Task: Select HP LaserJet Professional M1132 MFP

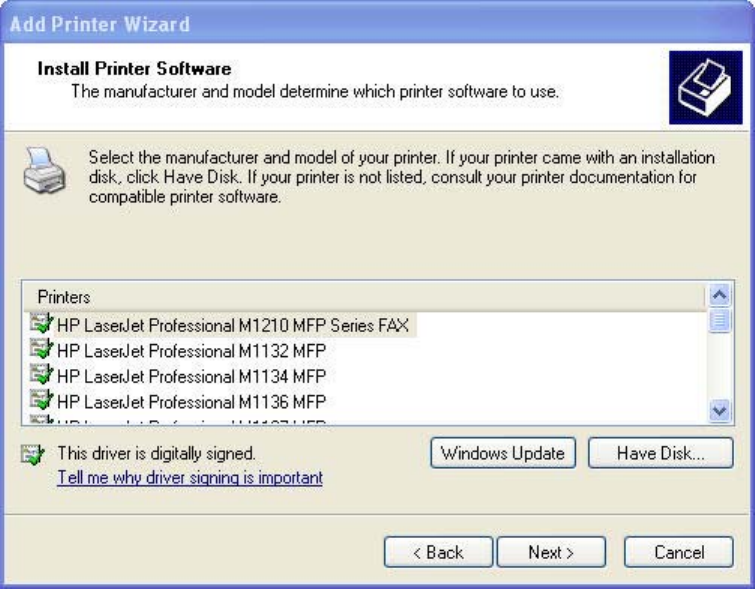Action: pyautogui.click(x=192, y=351)
